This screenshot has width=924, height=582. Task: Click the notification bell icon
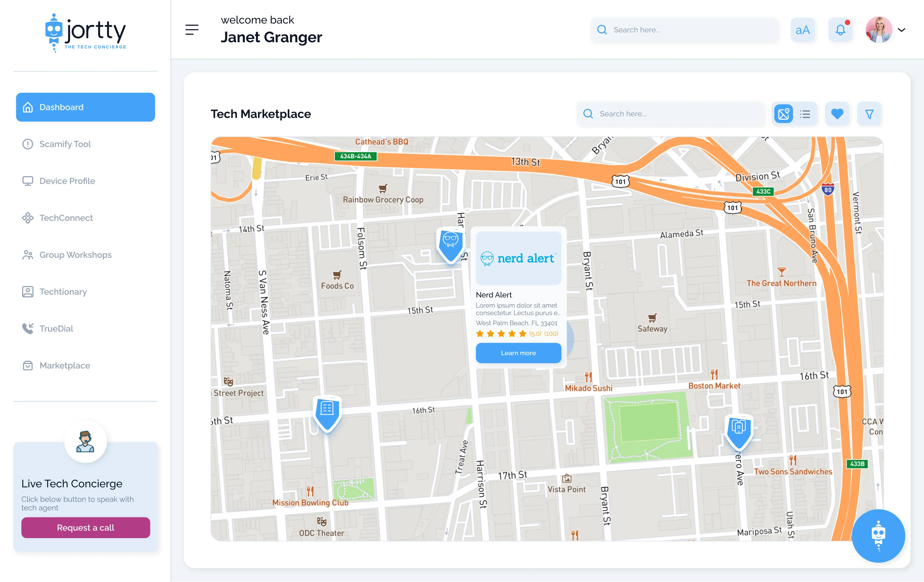(840, 30)
